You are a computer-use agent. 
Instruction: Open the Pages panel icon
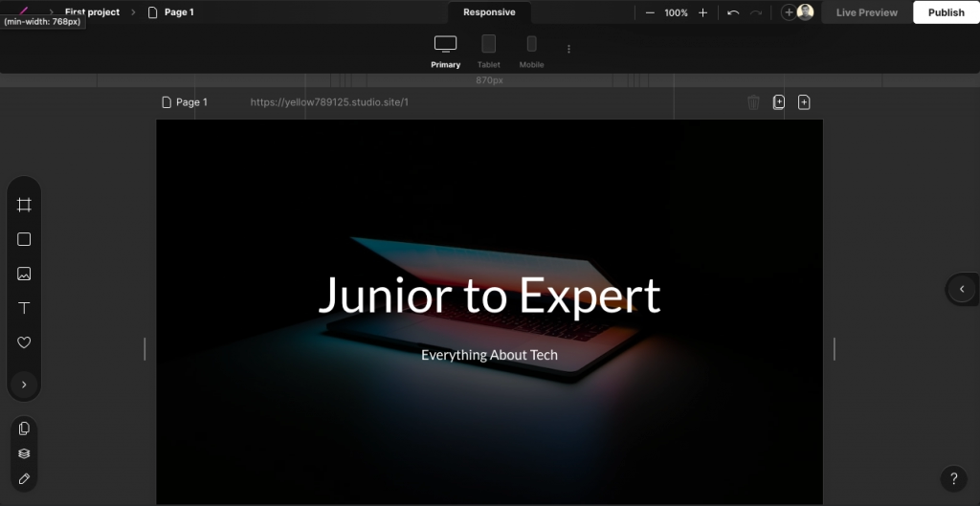[x=24, y=429]
